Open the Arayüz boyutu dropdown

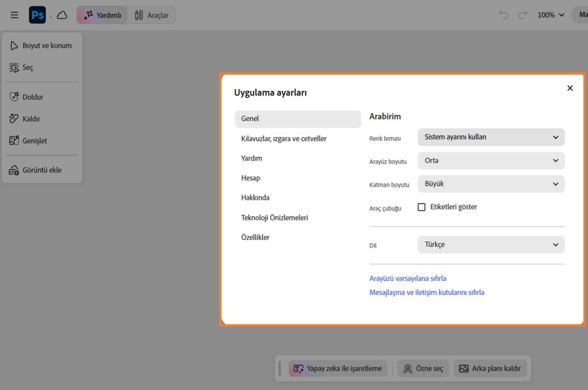pos(491,161)
